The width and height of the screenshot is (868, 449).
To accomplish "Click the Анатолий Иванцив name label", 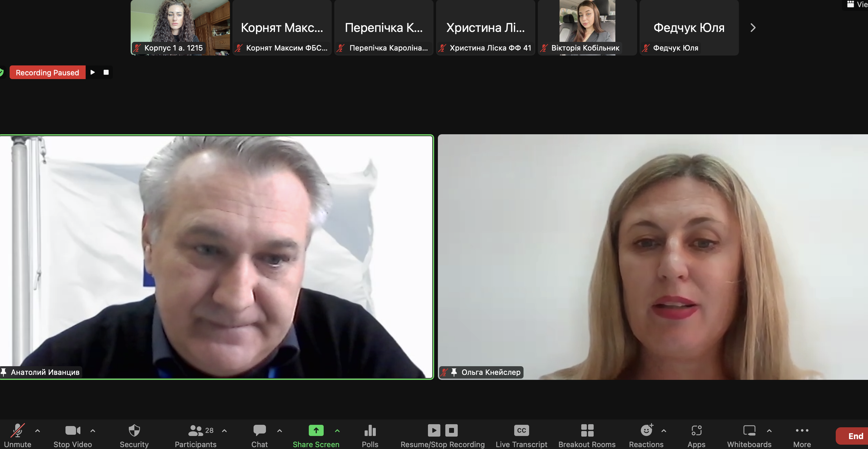I will 45,372.
